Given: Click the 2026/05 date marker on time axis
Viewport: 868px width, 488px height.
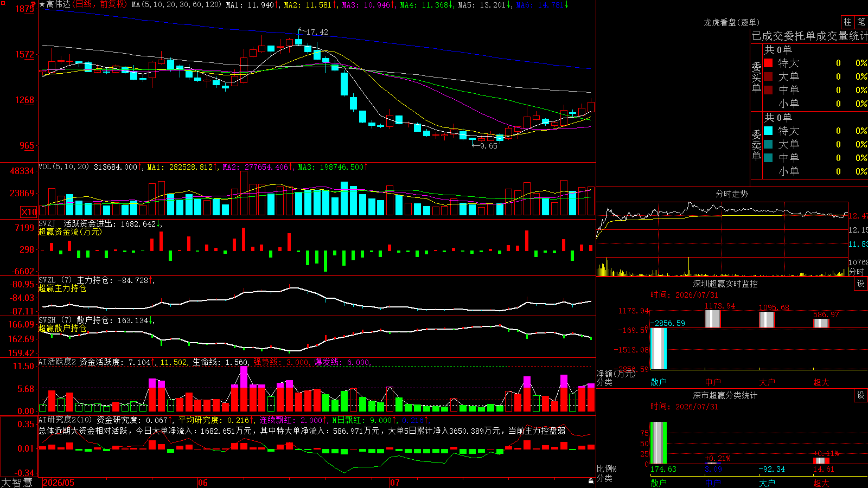Looking at the screenshot, I should pos(59,483).
